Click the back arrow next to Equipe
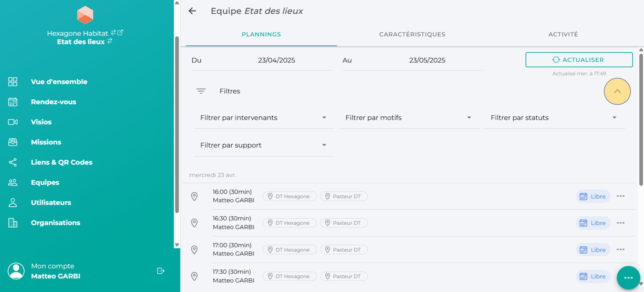Viewport: 644px width, 292px height. coord(192,11)
